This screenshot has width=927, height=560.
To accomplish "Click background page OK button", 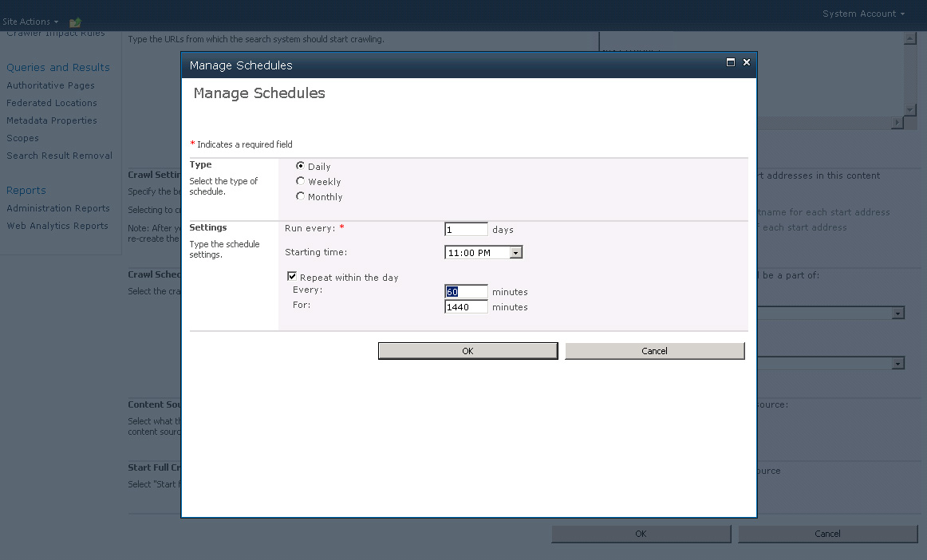I will point(641,534).
